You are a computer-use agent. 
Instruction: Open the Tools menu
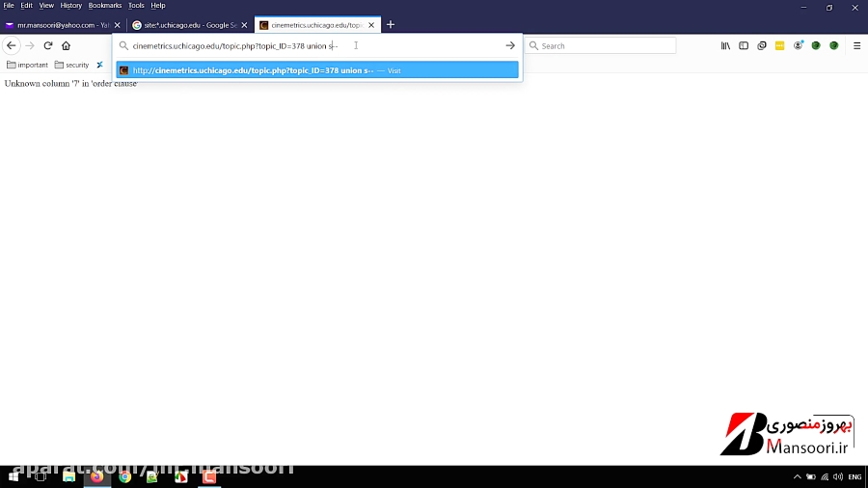pyautogui.click(x=136, y=6)
